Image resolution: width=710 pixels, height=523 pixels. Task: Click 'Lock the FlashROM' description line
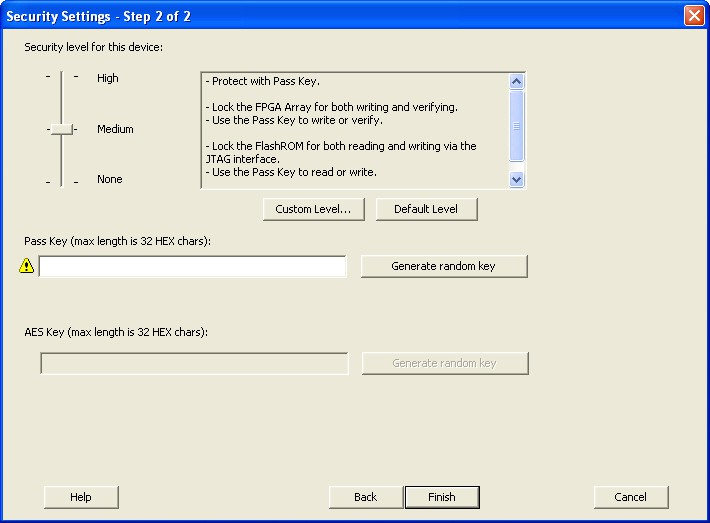click(x=341, y=153)
